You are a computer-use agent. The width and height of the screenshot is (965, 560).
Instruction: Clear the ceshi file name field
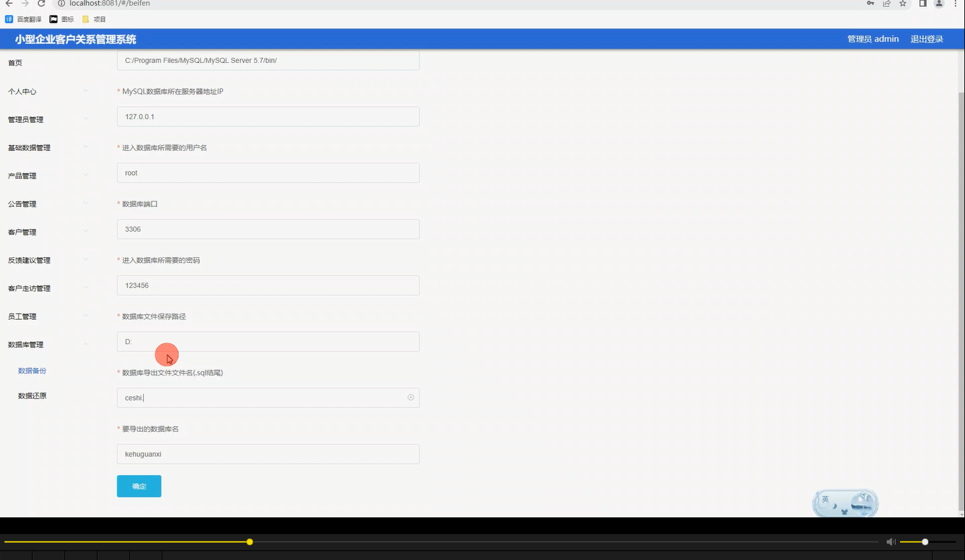coord(411,397)
